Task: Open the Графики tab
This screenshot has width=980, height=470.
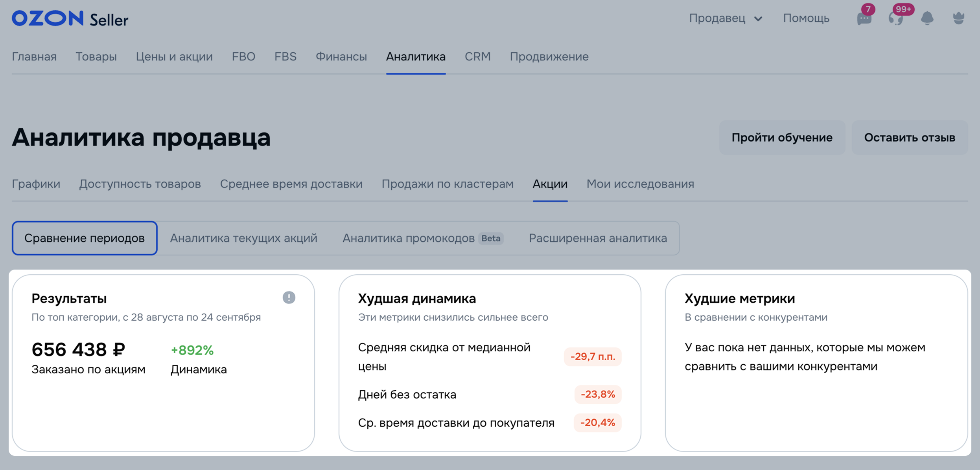Action: pyautogui.click(x=36, y=184)
